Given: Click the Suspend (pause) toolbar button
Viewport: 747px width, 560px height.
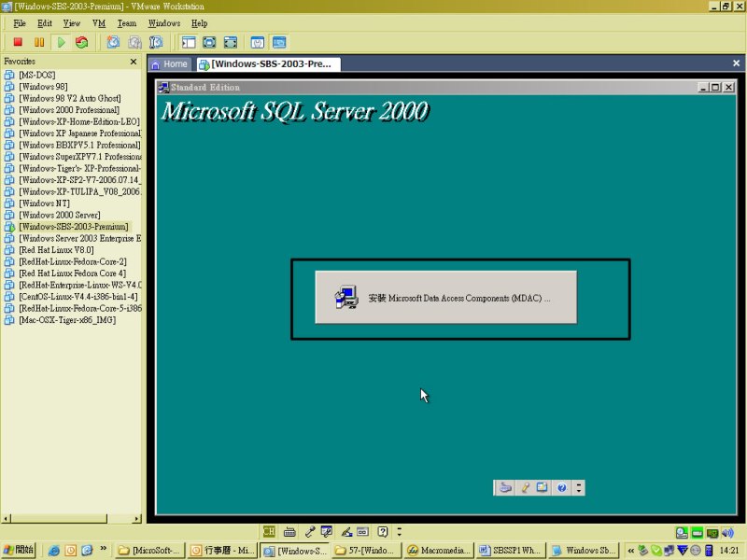Looking at the screenshot, I should [39, 42].
